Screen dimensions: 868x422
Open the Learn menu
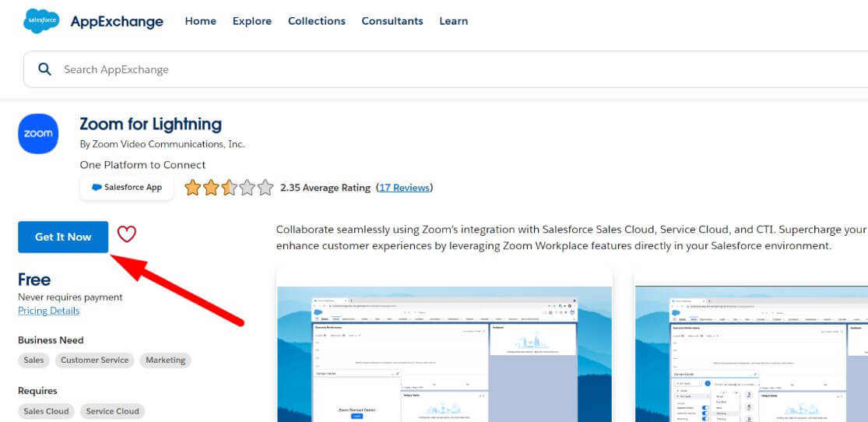coord(453,21)
